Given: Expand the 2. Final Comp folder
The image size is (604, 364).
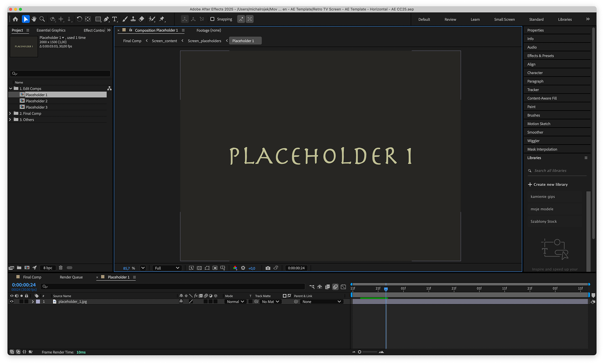Looking at the screenshot, I should (10, 113).
